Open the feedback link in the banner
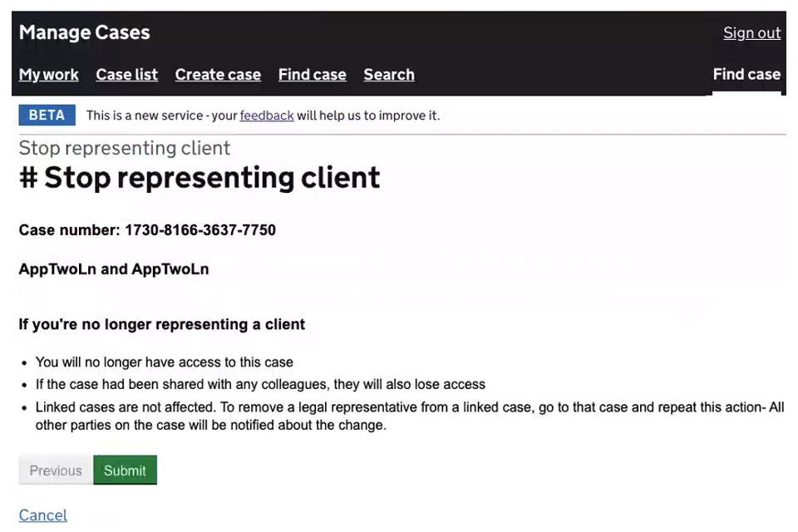Image resolution: width=798 pixels, height=532 pixels. [x=266, y=116]
